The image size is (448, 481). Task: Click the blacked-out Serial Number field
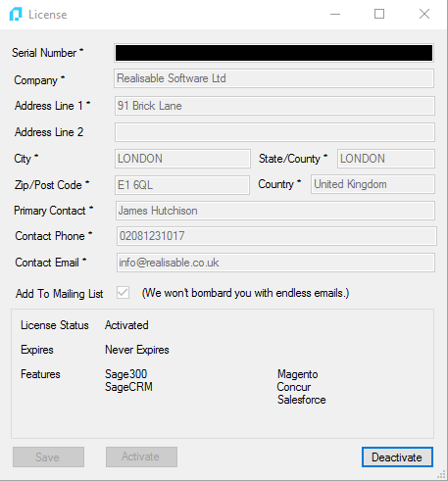pyautogui.click(x=274, y=53)
